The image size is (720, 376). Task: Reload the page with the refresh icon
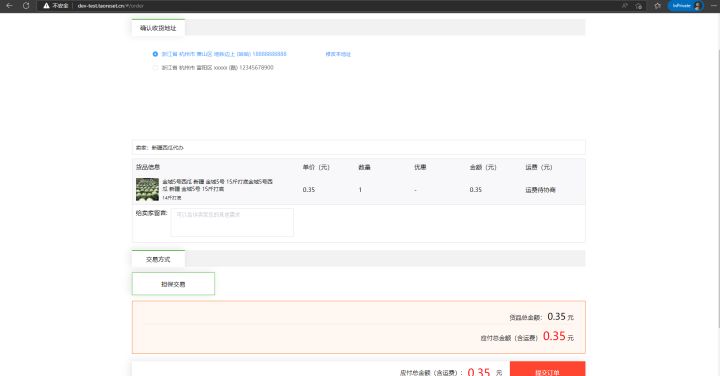(x=26, y=6)
